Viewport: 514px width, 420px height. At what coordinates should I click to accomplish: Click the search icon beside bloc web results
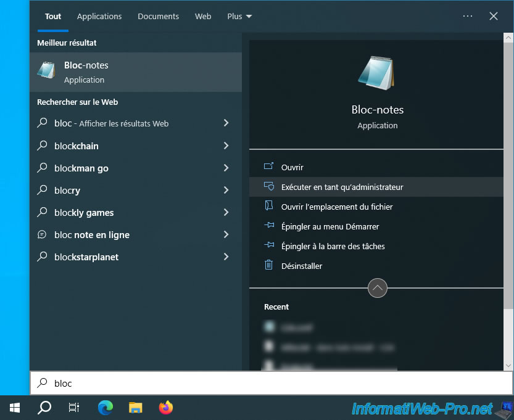click(43, 123)
